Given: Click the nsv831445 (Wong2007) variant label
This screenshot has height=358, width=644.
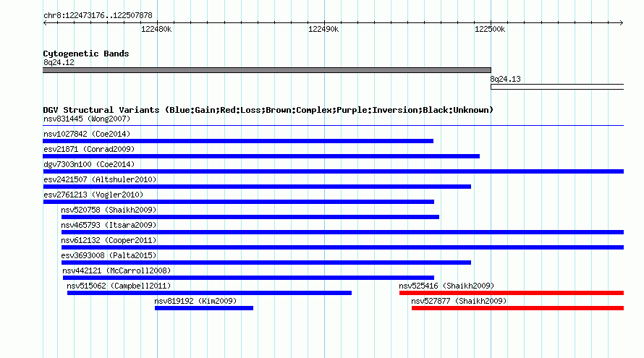Looking at the screenshot, I should point(87,119).
